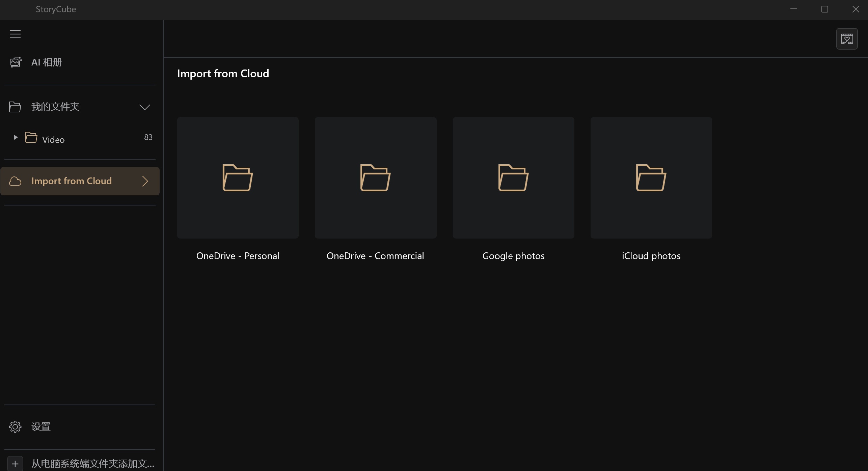Maximize the StoryCube window
Image resolution: width=868 pixels, height=471 pixels.
click(x=825, y=9)
